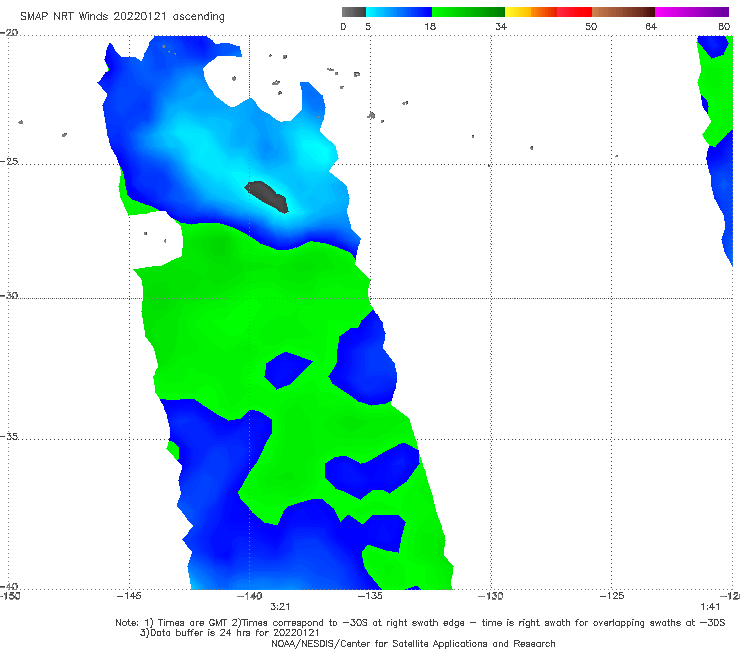Pick the yellow-orange segment of the color bar

tap(530, 12)
